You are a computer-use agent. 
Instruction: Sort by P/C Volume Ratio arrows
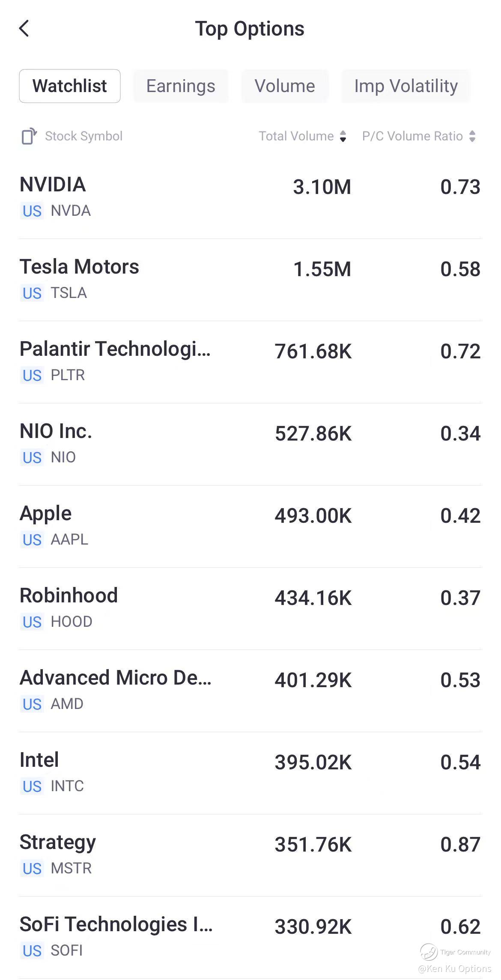(472, 136)
